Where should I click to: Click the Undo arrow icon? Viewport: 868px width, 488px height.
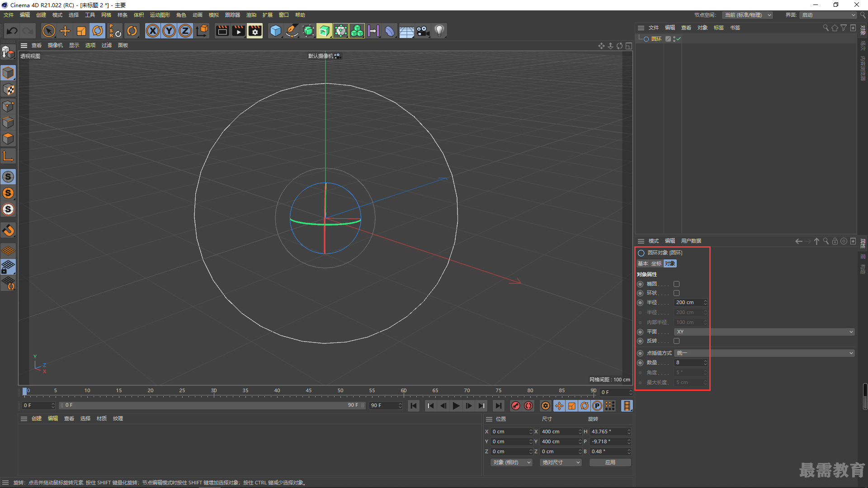[12, 31]
